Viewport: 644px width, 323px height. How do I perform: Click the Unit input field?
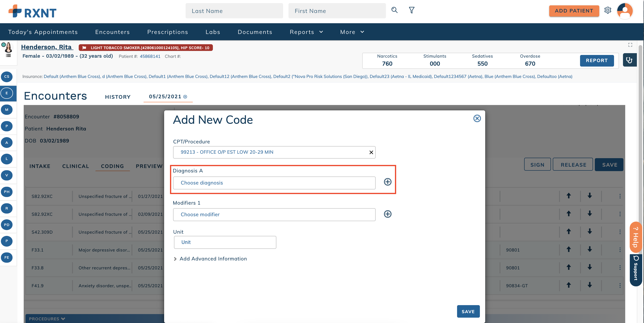pyautogui.click(x=225, y=242)
